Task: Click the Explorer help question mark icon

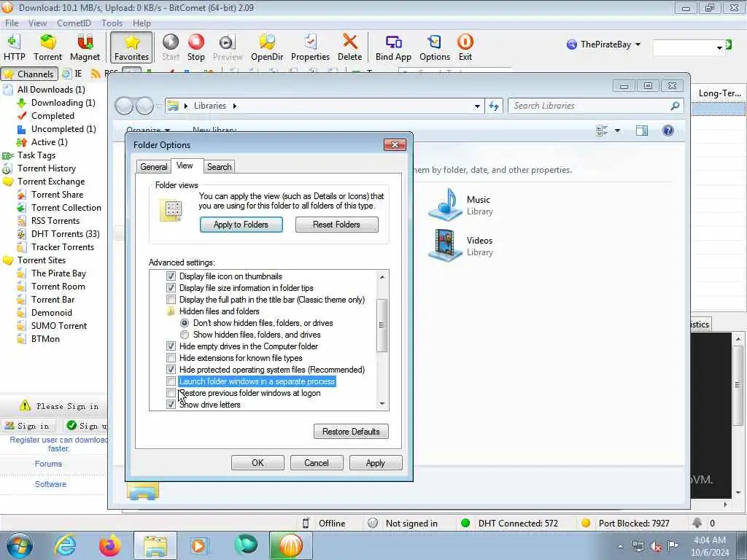Action: click(668, 131)
